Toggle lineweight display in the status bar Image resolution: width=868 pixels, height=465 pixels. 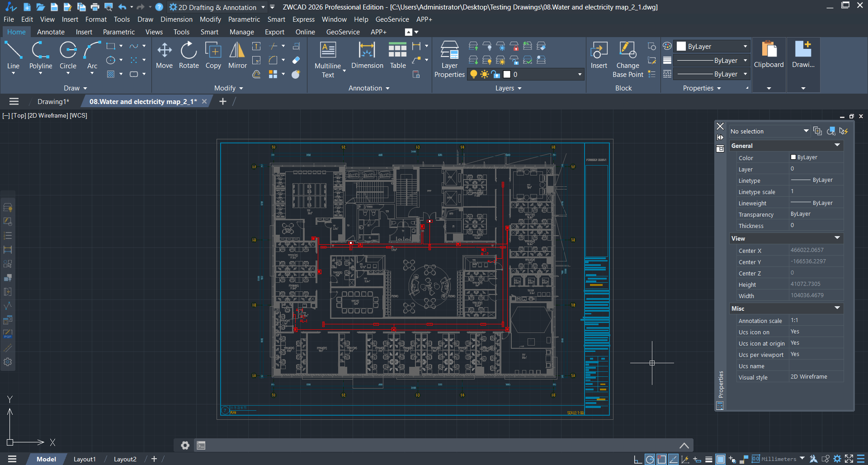pos(708,459)
